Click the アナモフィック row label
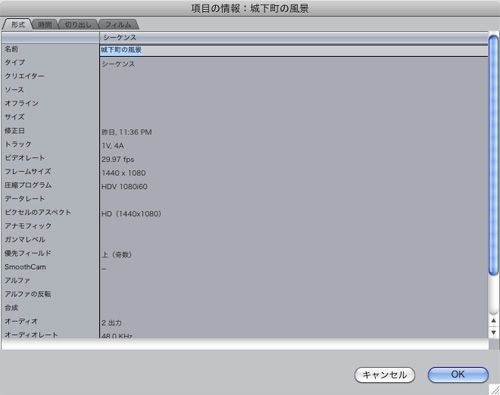The image size is (500, 395). click(28, 226)
